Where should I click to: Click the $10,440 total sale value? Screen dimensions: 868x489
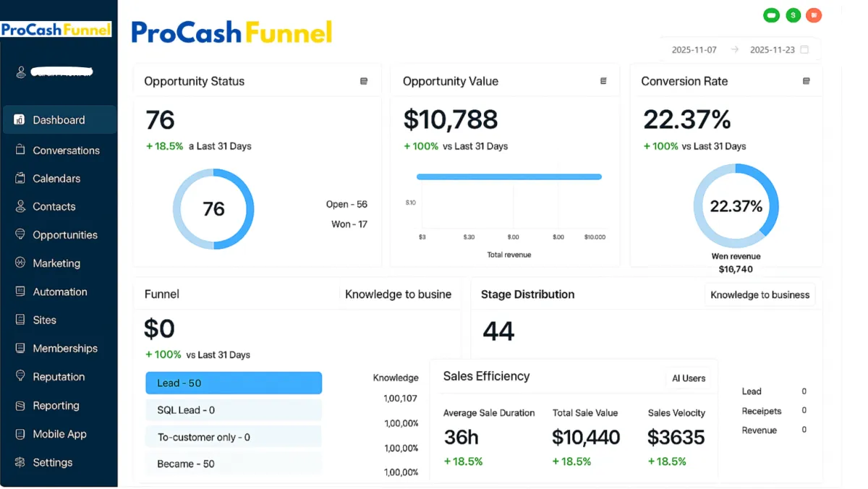586,437
